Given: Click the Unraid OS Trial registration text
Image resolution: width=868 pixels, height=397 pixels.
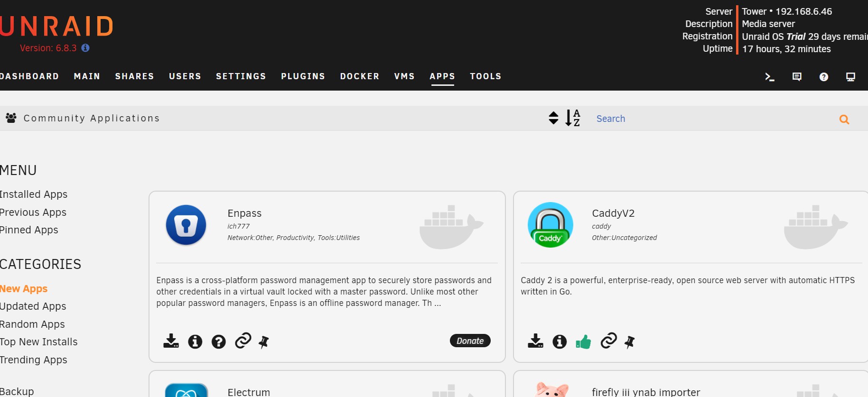Looking at the screenshot, I should (805, 37).
